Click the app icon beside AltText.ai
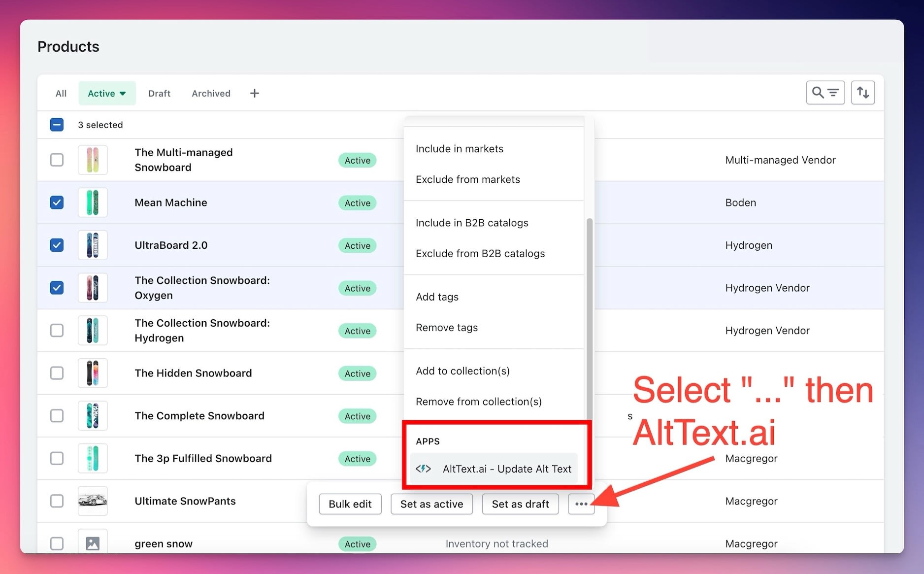The image size is (924, 574). pos(424,469)
